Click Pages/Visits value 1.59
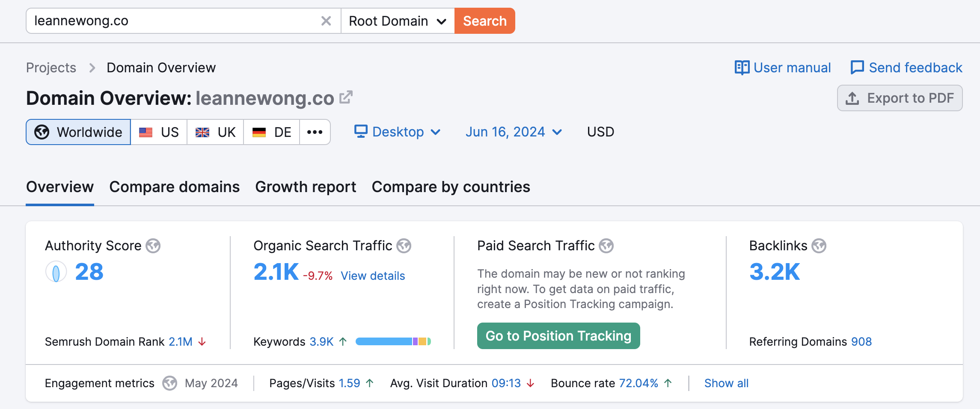The height and width of the screenshot is (409, 980). 350,383
